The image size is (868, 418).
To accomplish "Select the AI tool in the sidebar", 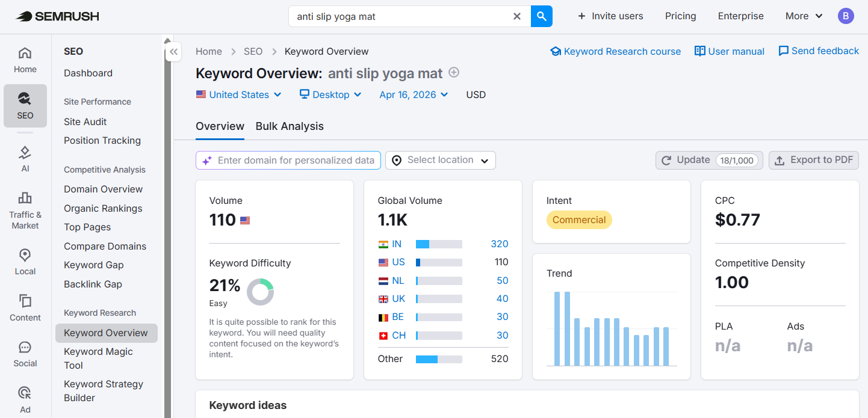I will click(x=25, y=158).
